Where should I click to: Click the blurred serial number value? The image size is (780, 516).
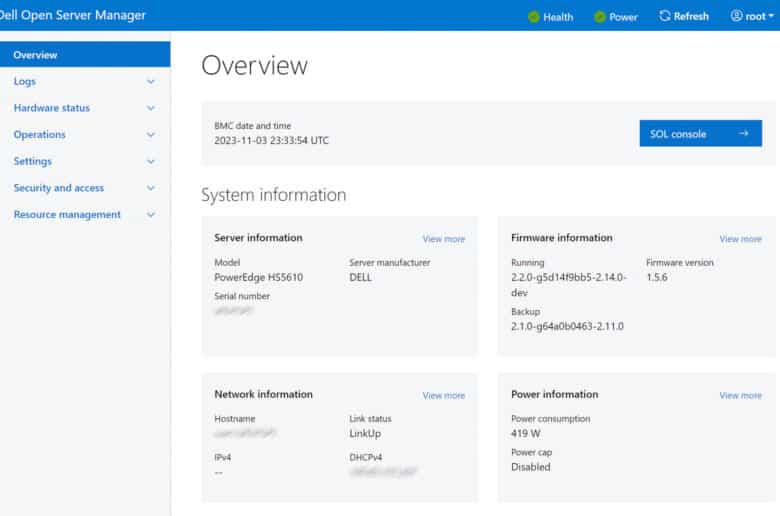[x=234, y=311]
